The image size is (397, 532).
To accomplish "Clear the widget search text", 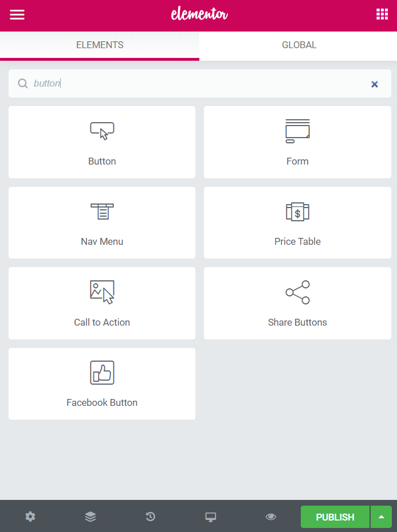I will coord(374,84).
